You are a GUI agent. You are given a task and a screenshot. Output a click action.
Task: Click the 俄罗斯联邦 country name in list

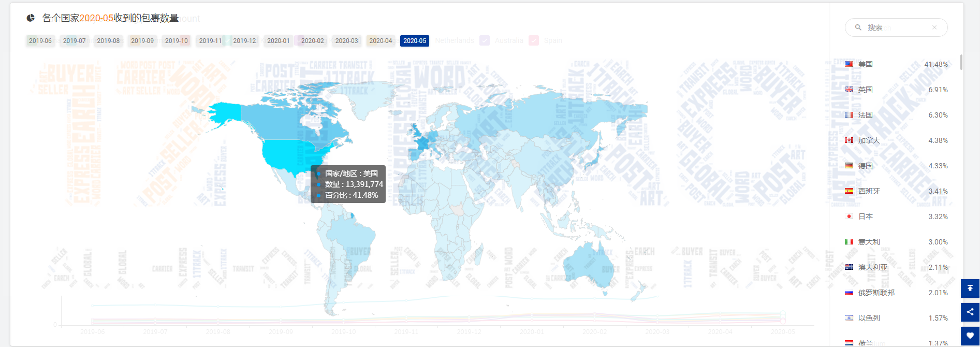pos(876,293)
